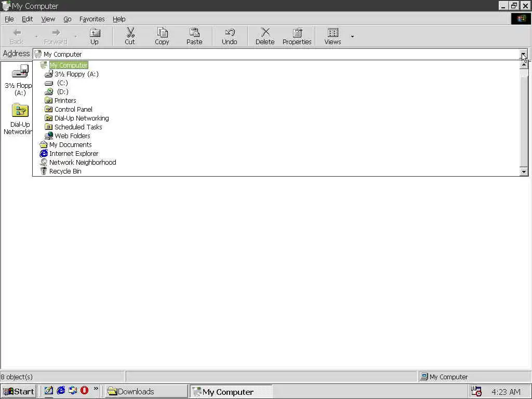Viewport: 532px width, 399px height.
Task: Click the Address bar field
Action: [276, 54]
